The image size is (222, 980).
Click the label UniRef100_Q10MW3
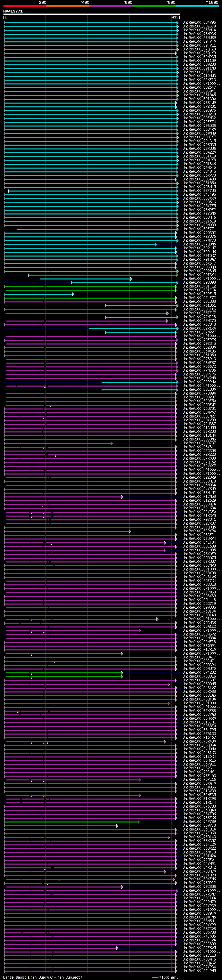pos(199,76)
